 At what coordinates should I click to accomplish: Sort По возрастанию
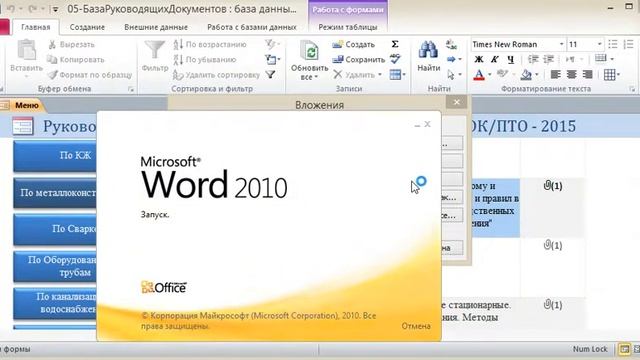tap(210, 44)
